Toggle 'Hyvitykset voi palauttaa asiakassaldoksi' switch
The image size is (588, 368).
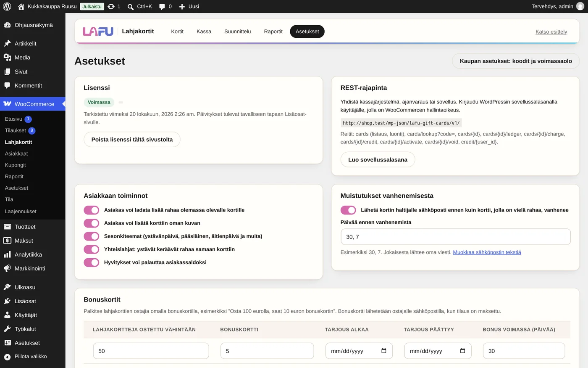pos(92,262)
